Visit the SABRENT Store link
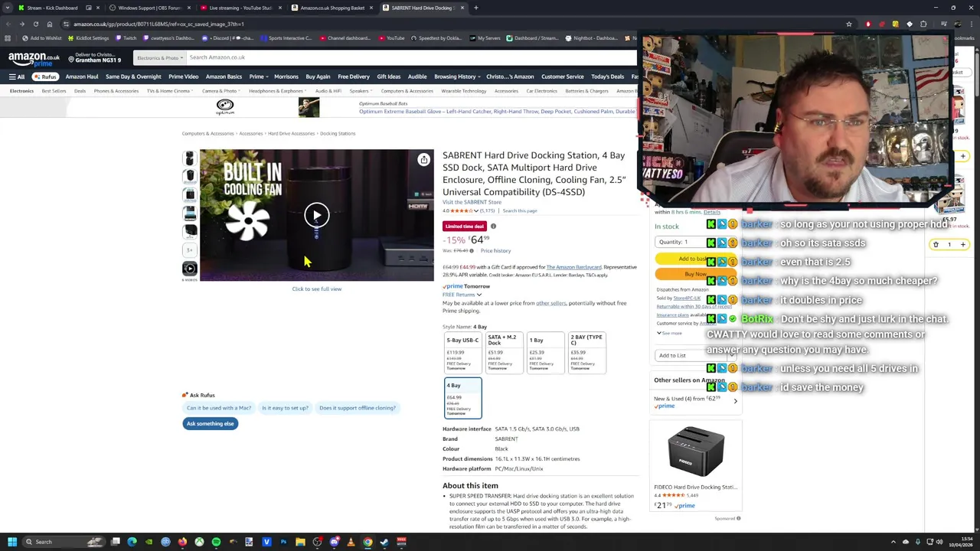 (x=472, y=202)
